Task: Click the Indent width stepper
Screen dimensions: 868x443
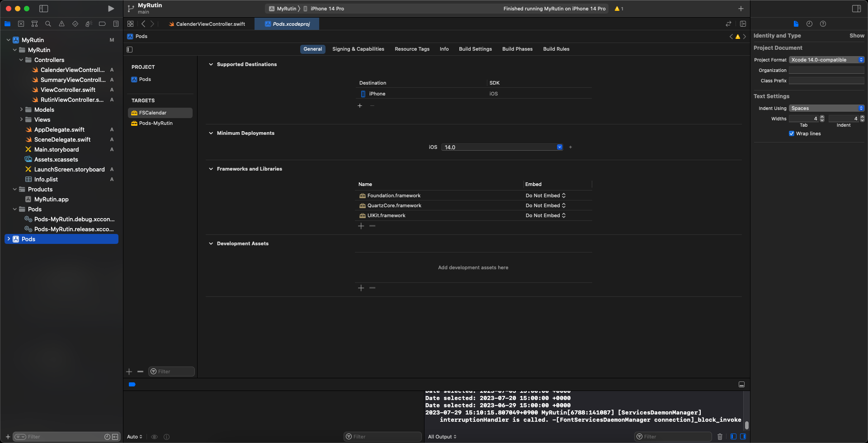Action: (862, 119)
